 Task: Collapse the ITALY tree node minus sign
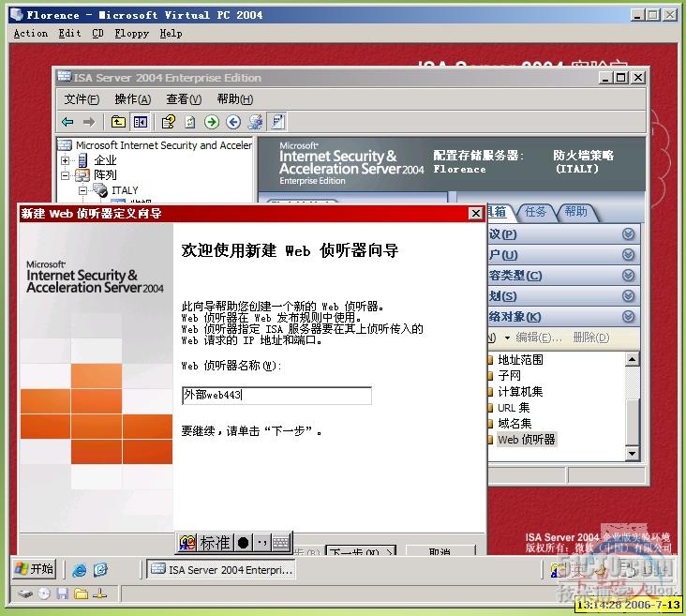click(82, 191)
